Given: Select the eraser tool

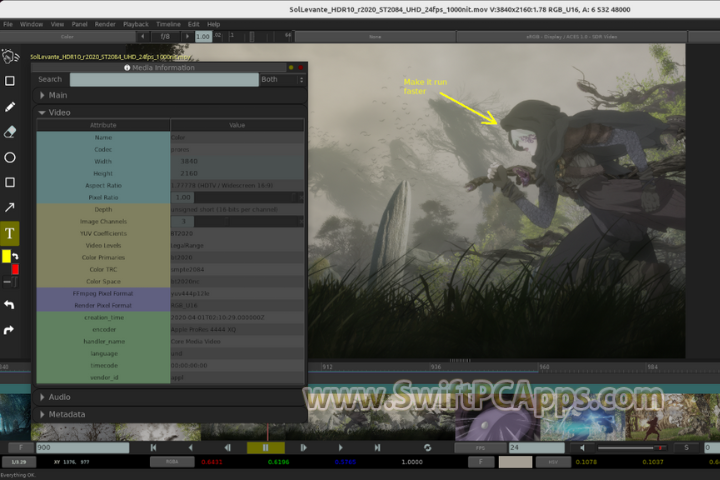Looking at the screenshot, I should tap(10, 132).
